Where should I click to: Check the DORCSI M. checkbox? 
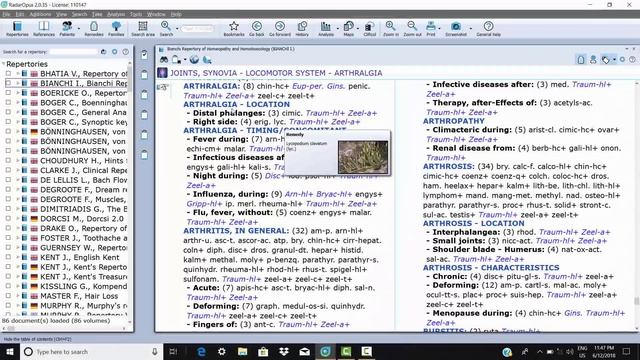point(8,219)
